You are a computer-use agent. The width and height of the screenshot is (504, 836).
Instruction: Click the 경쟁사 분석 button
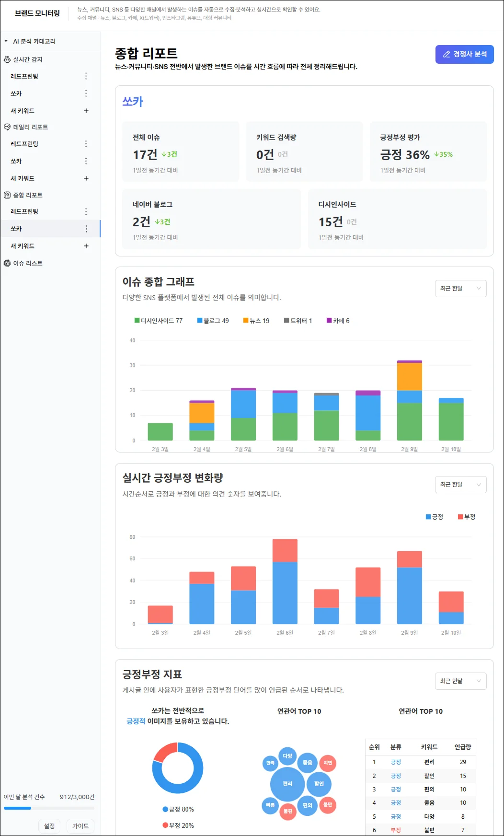coord(464,54)
